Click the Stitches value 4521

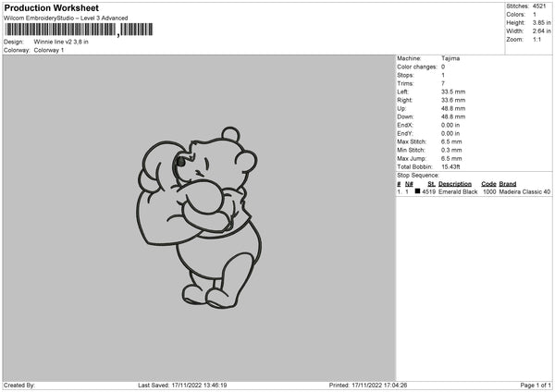(539, 6)
